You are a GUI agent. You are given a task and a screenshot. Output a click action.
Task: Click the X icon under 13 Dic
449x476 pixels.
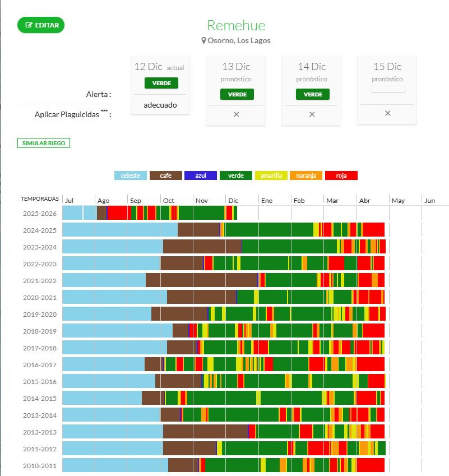[236, 114]
